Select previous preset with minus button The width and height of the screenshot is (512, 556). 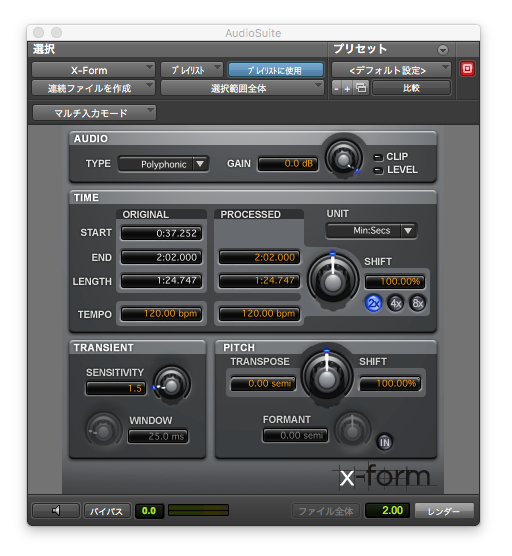337,88
